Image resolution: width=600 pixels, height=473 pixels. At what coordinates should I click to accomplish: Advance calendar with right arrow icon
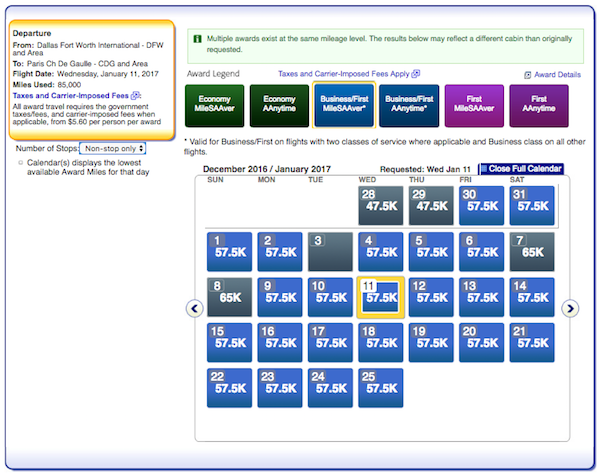(x=570, y=308)
